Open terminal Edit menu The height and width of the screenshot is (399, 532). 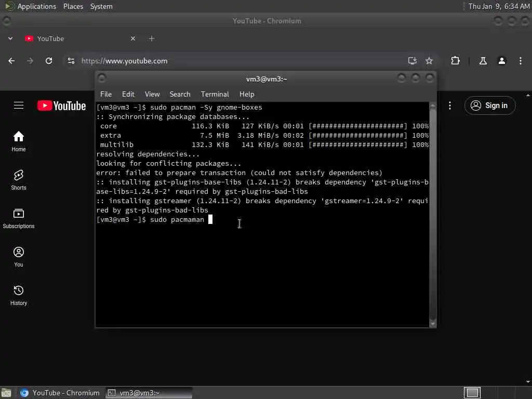pyautogui.click(x=128, y=94)
